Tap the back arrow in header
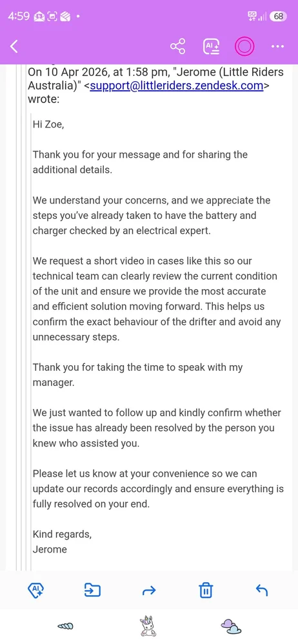 pyautogui.click(x=14, y=47)
